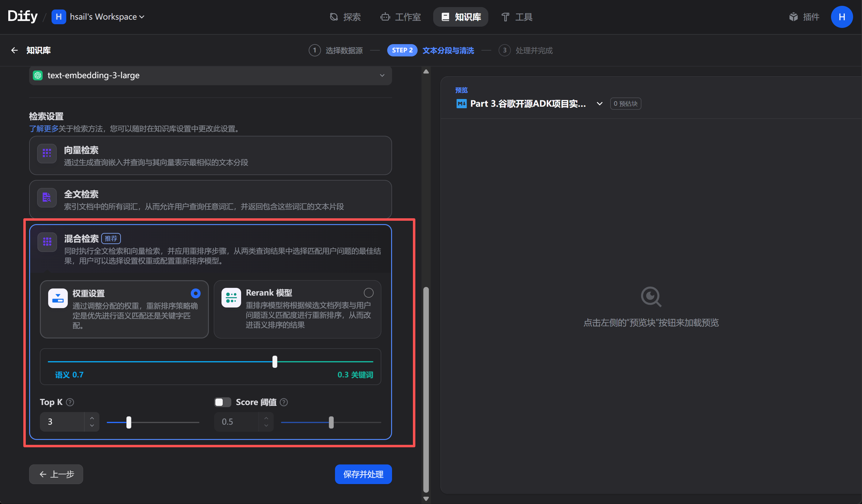This screenshot has width=862, height=504.
Task: Click the vertical scrollbar thumb
Action: click(x=426, y=390)
